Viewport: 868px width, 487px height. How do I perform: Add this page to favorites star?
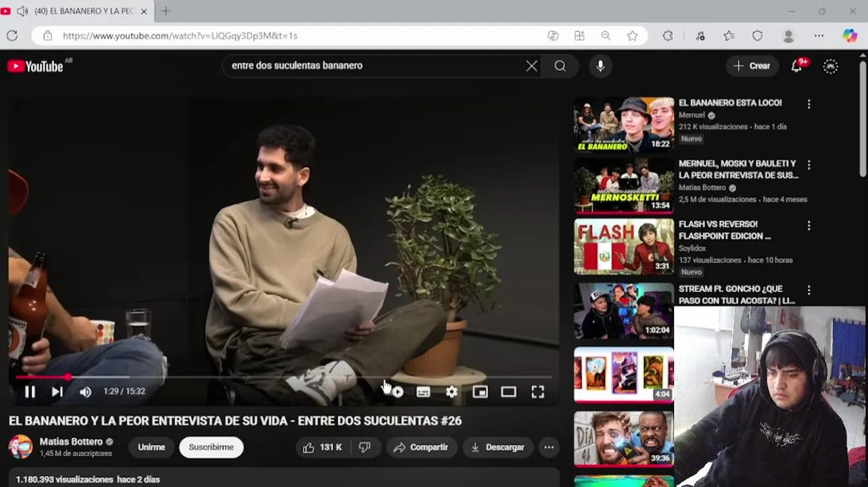(x=632, y=36)
